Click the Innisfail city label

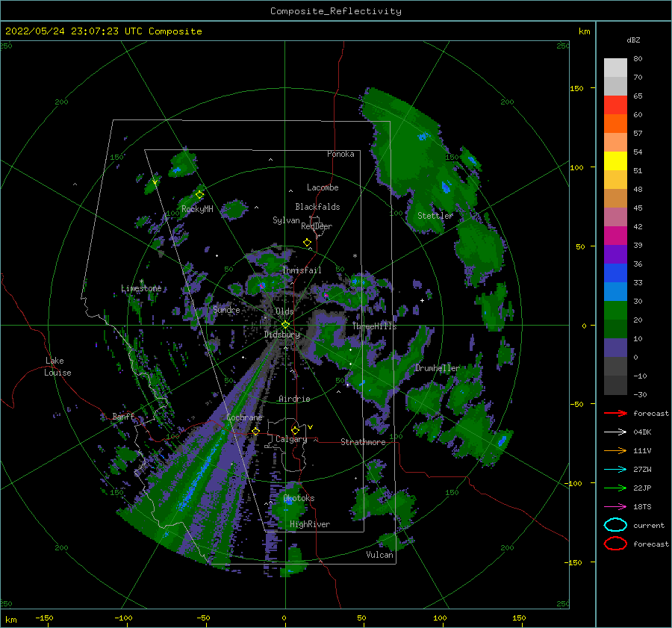click(302, 270)
